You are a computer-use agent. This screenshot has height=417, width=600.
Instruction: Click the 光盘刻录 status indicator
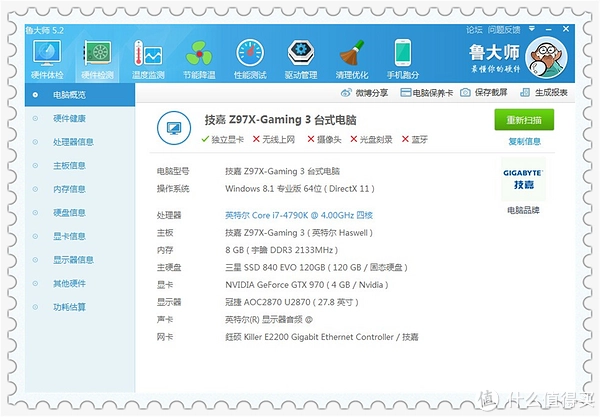point(371,140)
